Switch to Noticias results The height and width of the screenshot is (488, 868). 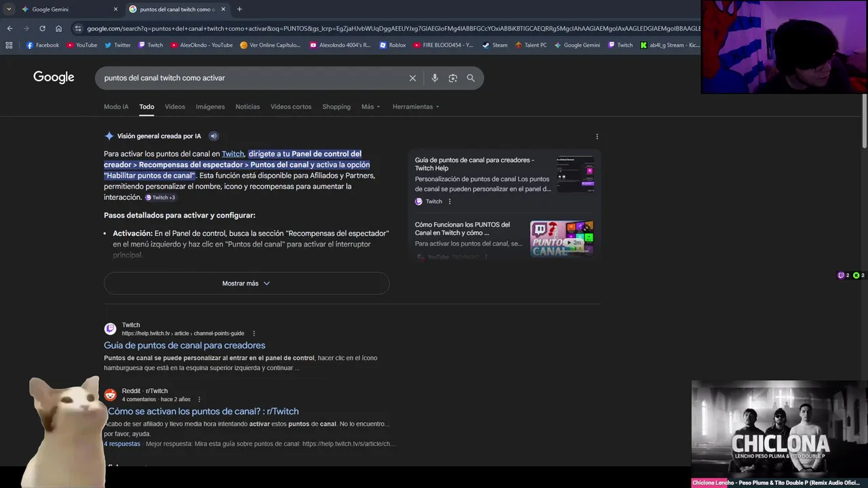tap(248, 106)
